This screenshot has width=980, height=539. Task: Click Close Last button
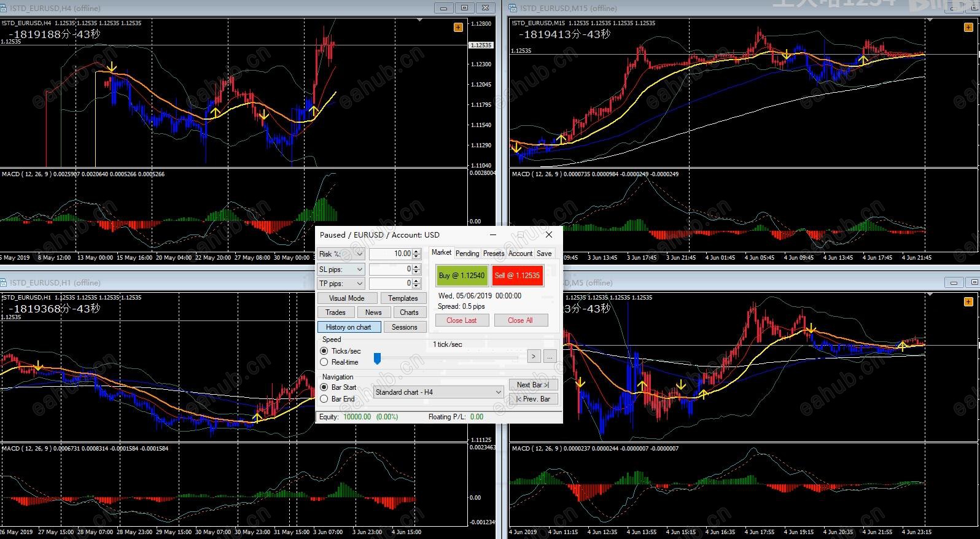coord(462,320)
